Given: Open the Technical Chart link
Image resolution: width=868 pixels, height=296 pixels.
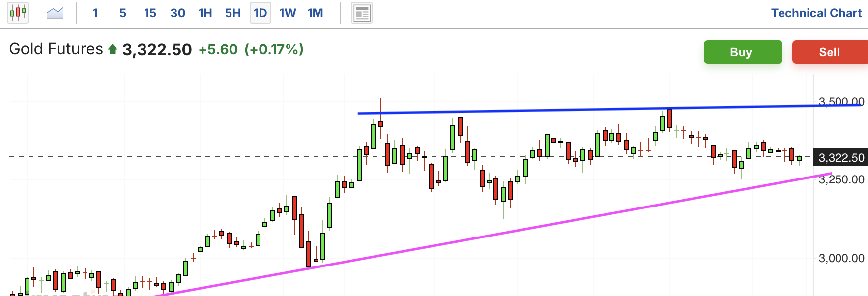Looking at the screenshot, I should (x=816, y=13).
